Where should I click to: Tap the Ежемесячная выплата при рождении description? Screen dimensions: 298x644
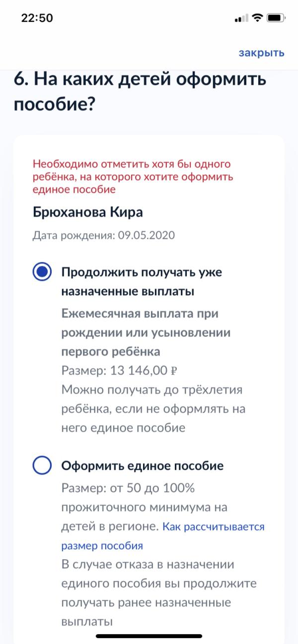(x=146, y=333)
